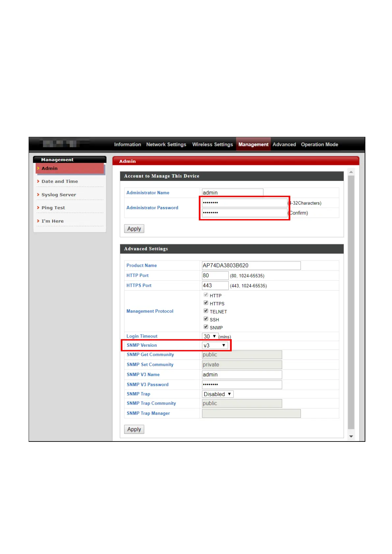Toggle the TELNET protocol checkbox

[x=206, y=311]
